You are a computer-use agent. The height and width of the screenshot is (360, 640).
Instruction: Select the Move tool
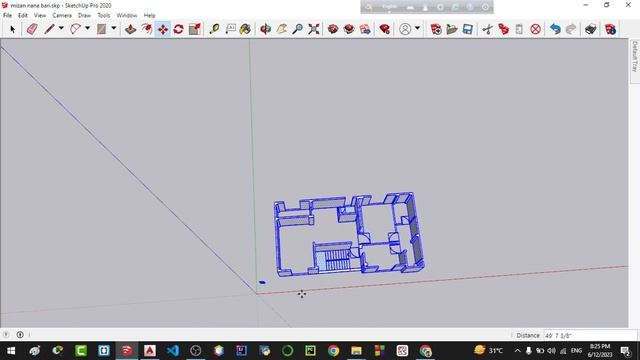coord(162,29)
